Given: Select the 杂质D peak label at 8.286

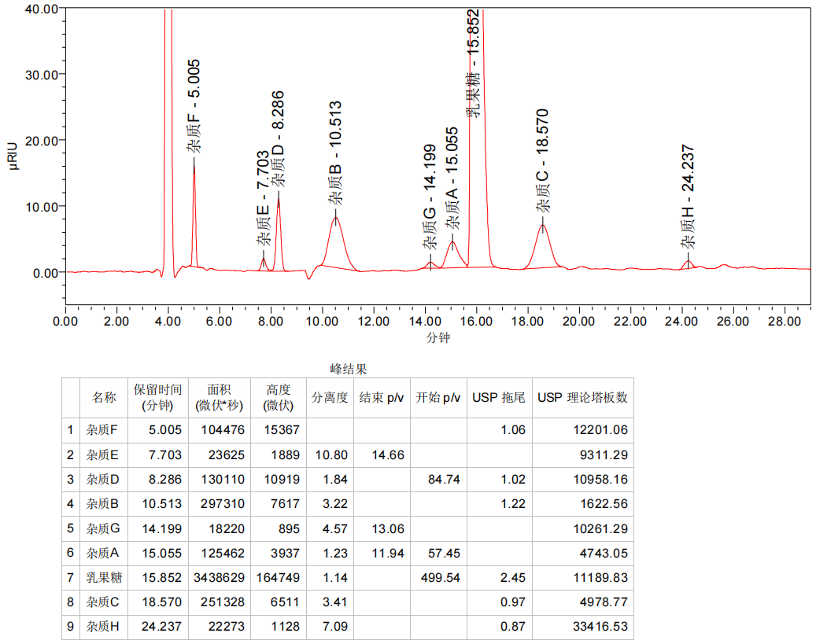Looking at the screenshot, I should pyautogui.click(x=278, y=139).
